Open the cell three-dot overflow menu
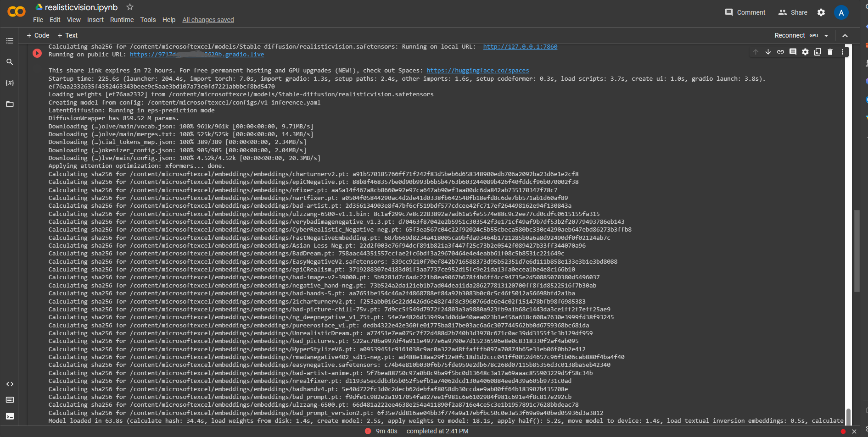 (x=842, y=52)
